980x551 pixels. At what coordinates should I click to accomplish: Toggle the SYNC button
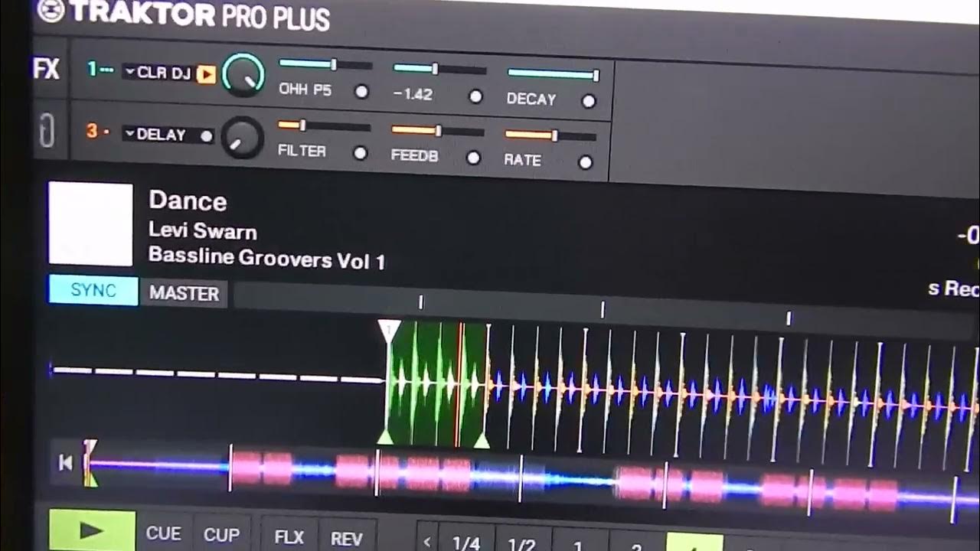93,291
